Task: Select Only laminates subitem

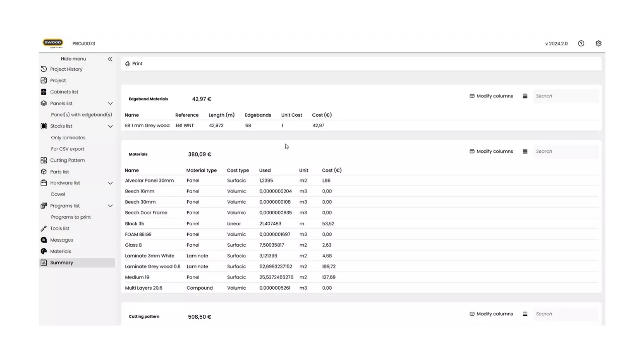Action: coord(68,138)
